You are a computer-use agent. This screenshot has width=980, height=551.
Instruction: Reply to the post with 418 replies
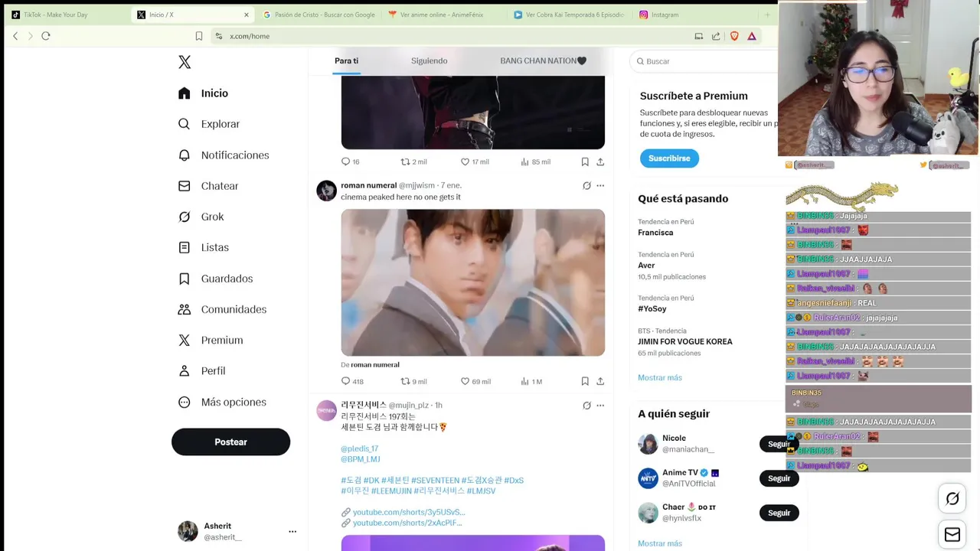pos(352,381)
